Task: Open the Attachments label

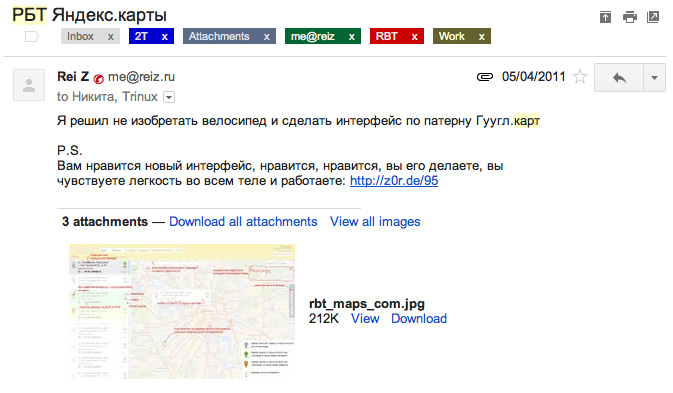Action: [219, 36]
